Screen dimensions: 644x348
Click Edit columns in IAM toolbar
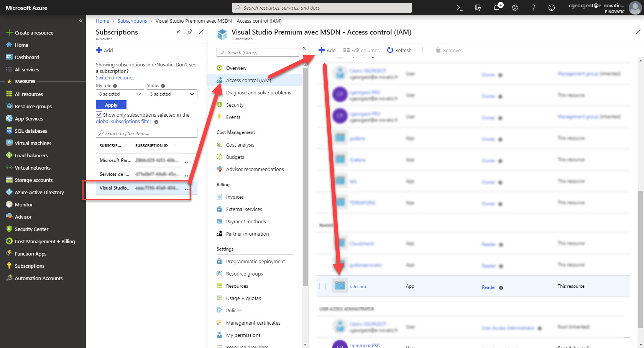point(361,50)
